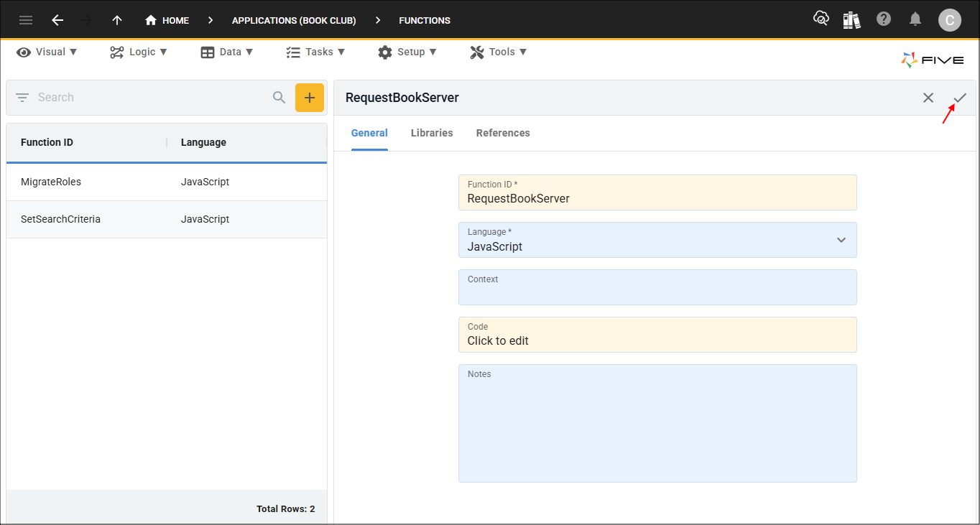
Task: Open the Setup menu
Action: coord(407,52)
